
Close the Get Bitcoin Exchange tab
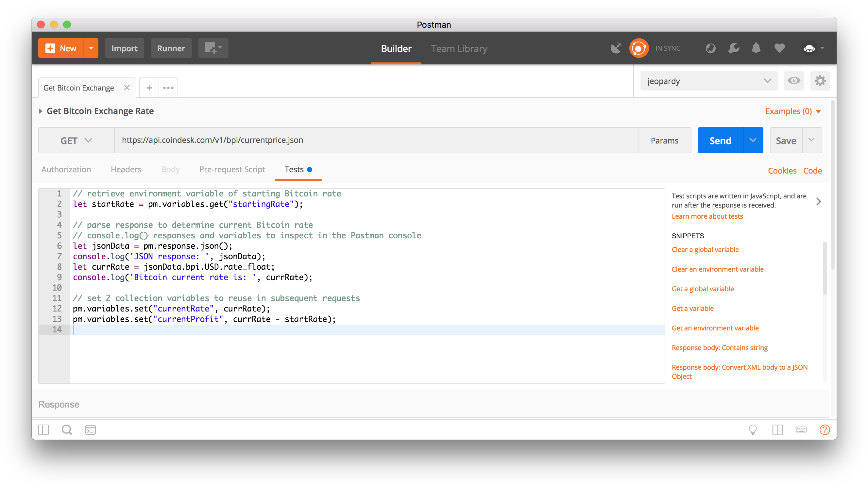click(127, 88)
